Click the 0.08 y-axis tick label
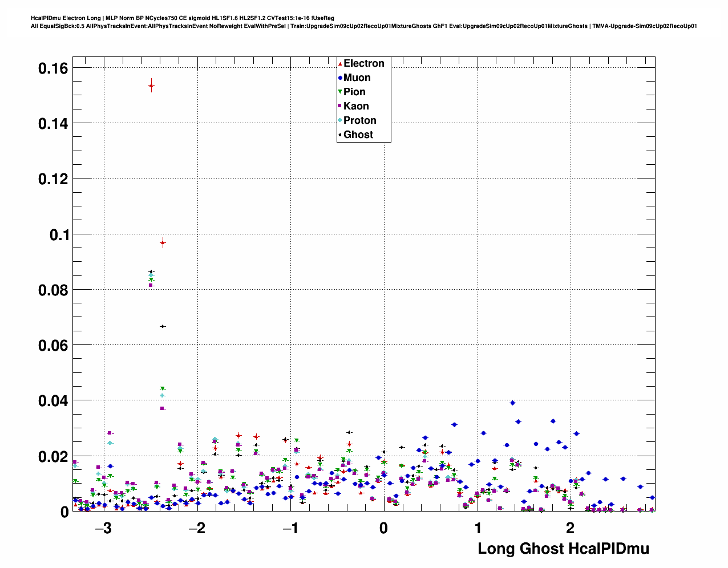 (52, 290)
